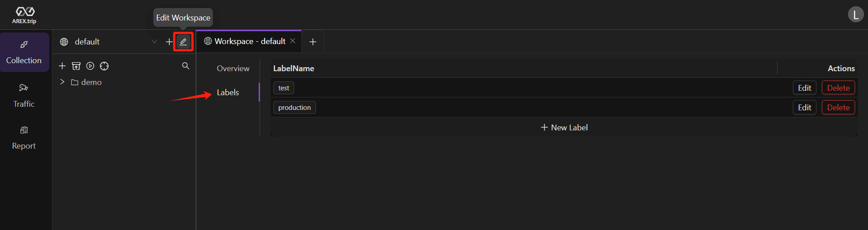Expand the demo folder

pos(62,82)
